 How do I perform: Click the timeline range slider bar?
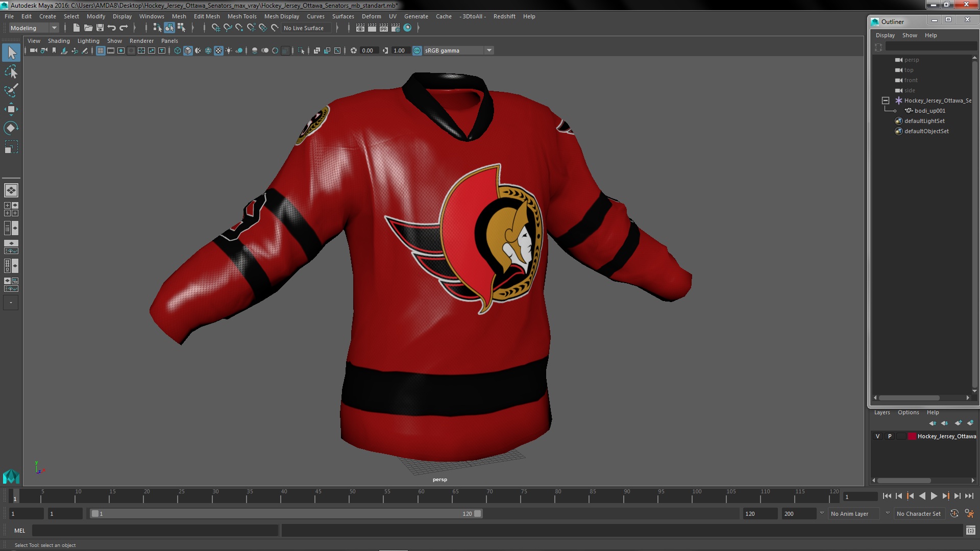[x=286, y=514]
